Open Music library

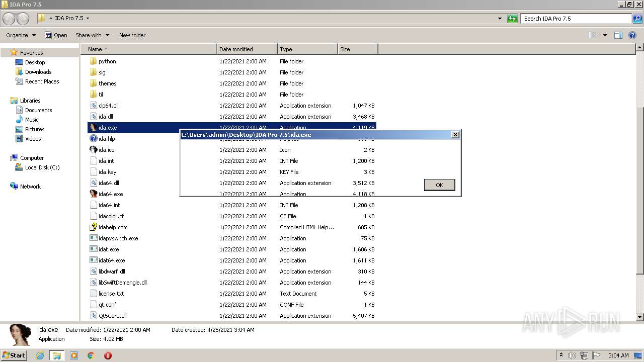pyautogui.click(x=32, y=120)
